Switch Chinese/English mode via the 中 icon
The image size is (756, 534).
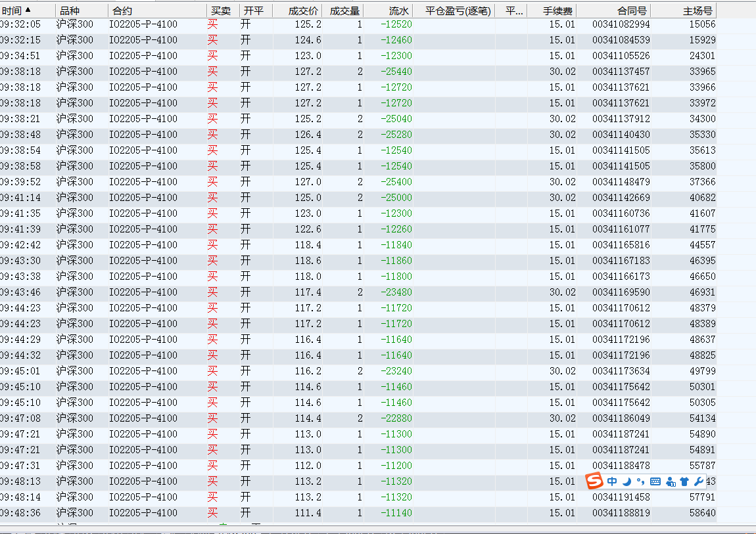[612, 481]
